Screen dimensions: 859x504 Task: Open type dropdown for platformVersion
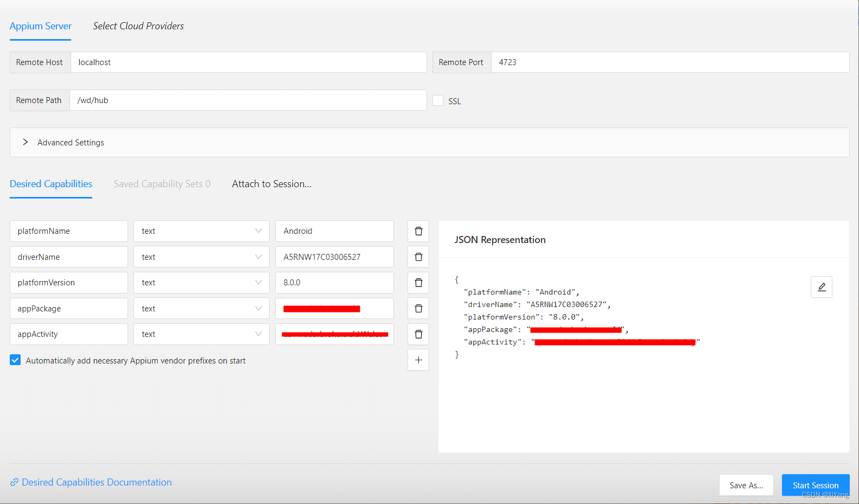(x=201, y=283)
